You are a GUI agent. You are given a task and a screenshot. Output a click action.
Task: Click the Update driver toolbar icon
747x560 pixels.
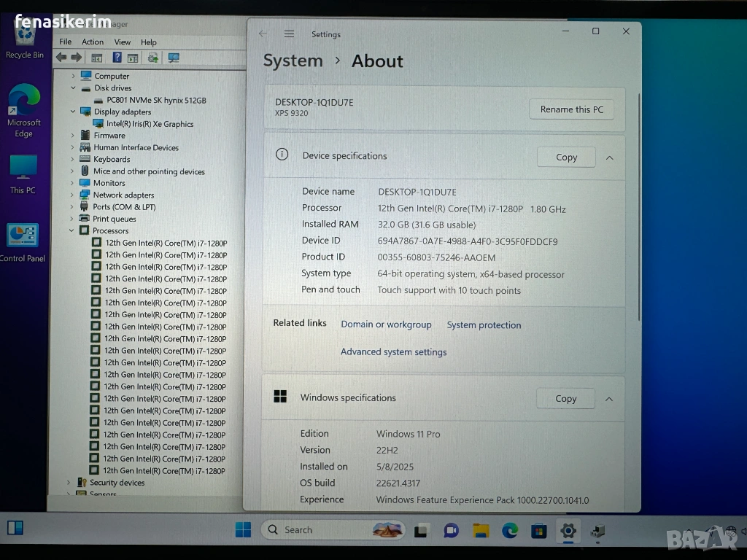152,58
